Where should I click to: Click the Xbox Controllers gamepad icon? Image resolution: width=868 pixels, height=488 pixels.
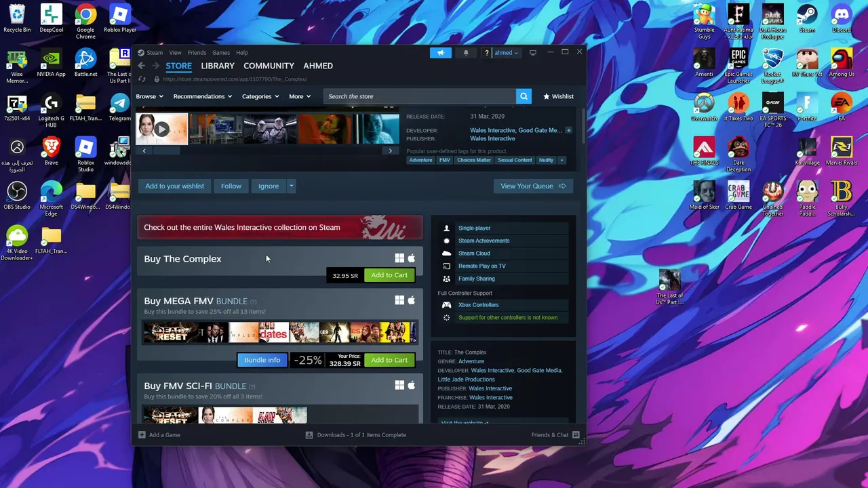click(x=446, y=305)
